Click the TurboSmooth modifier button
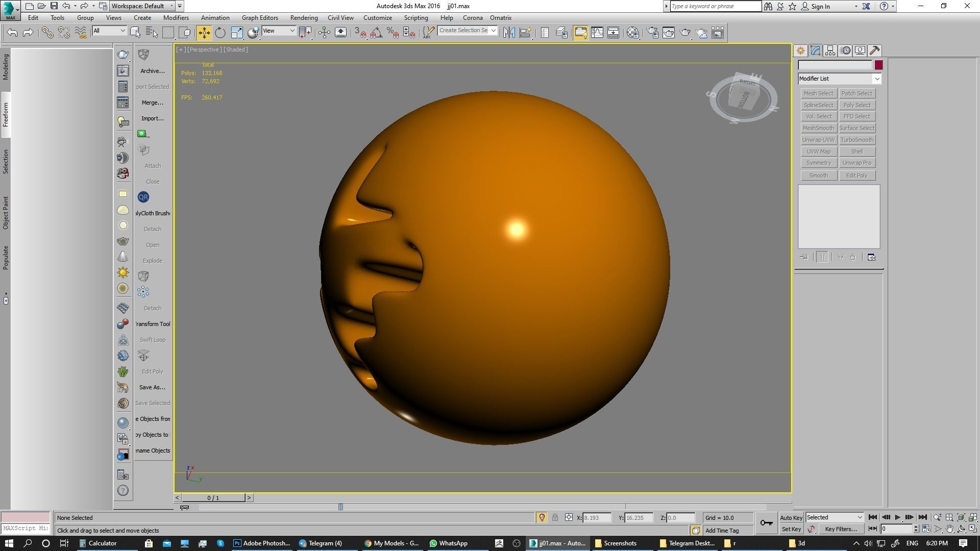The height and width of the screenshot is (551, 980). pyautogui.click(x=856, y=140)
